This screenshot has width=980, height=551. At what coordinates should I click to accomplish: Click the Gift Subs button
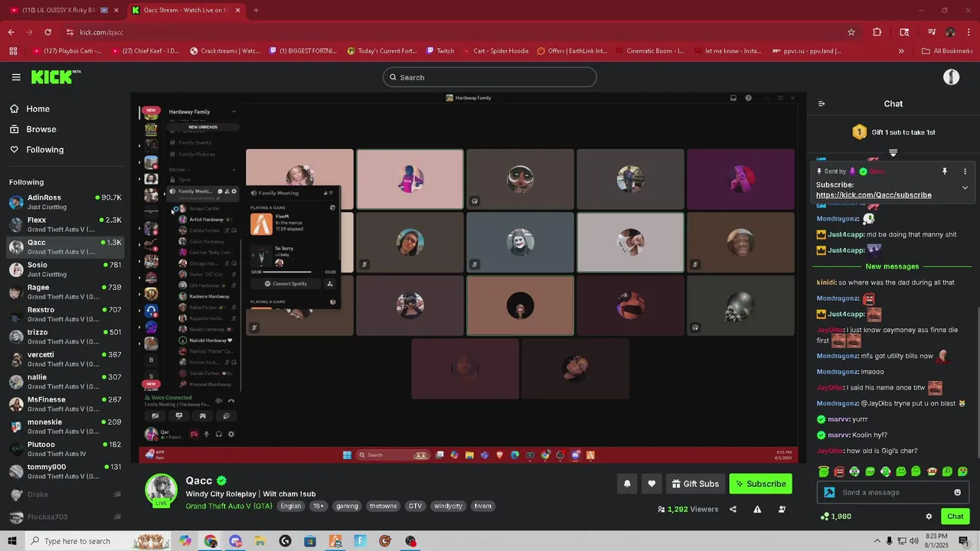[x=695, y=484]
